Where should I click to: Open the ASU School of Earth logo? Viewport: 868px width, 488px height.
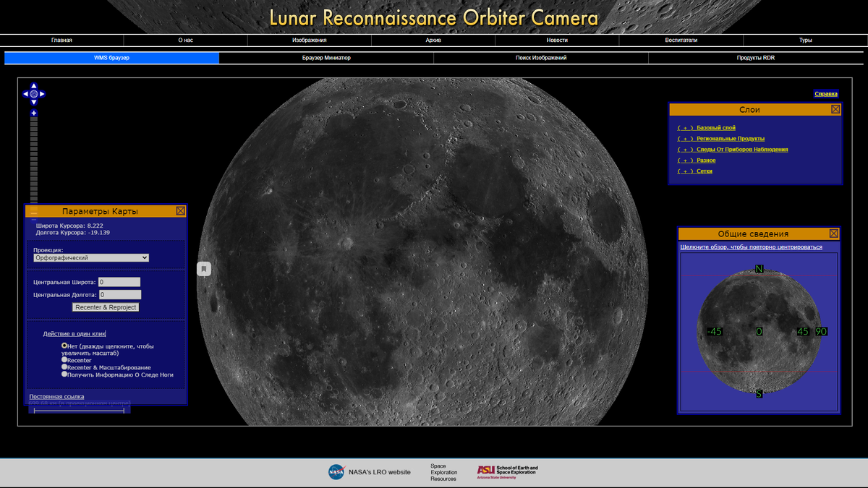(x=507, y=472)
